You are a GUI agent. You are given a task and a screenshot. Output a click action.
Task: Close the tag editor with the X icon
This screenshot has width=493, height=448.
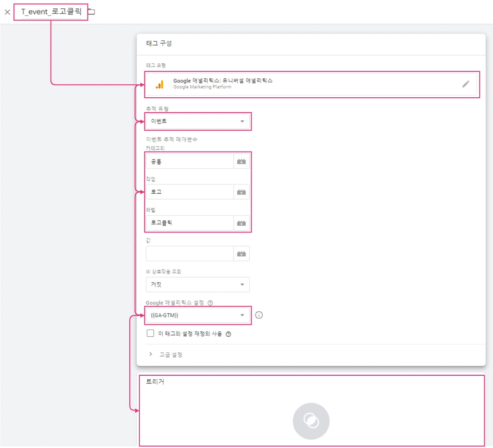(x=7, y=12)
